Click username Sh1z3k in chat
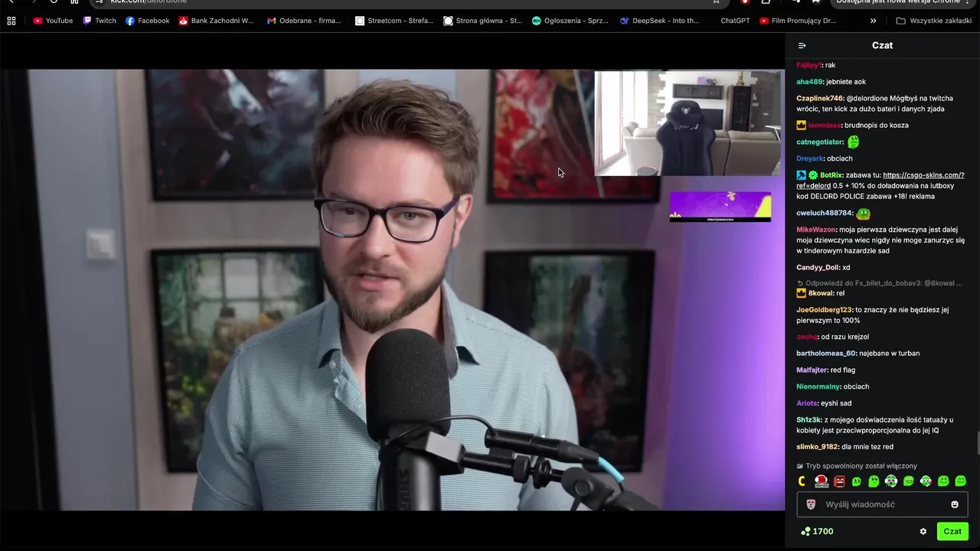 (809, 420)
